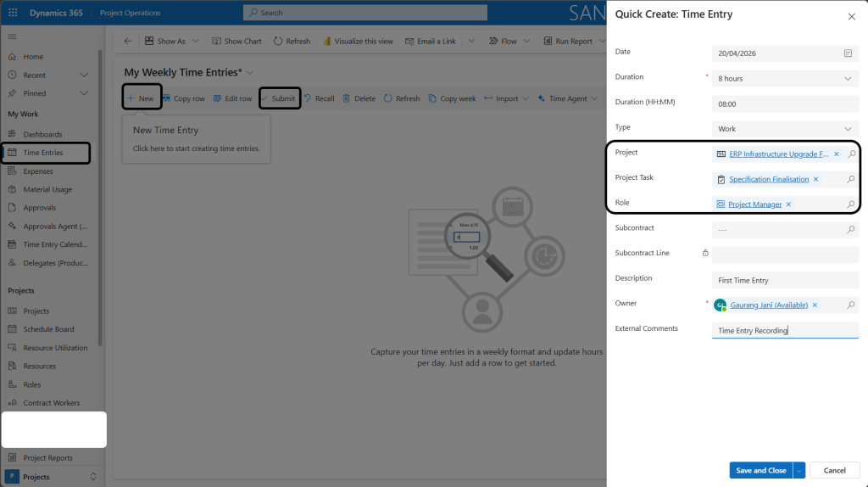868x487 pixels.
Task: Click the back arrow in toolbar
Action: 128,41
